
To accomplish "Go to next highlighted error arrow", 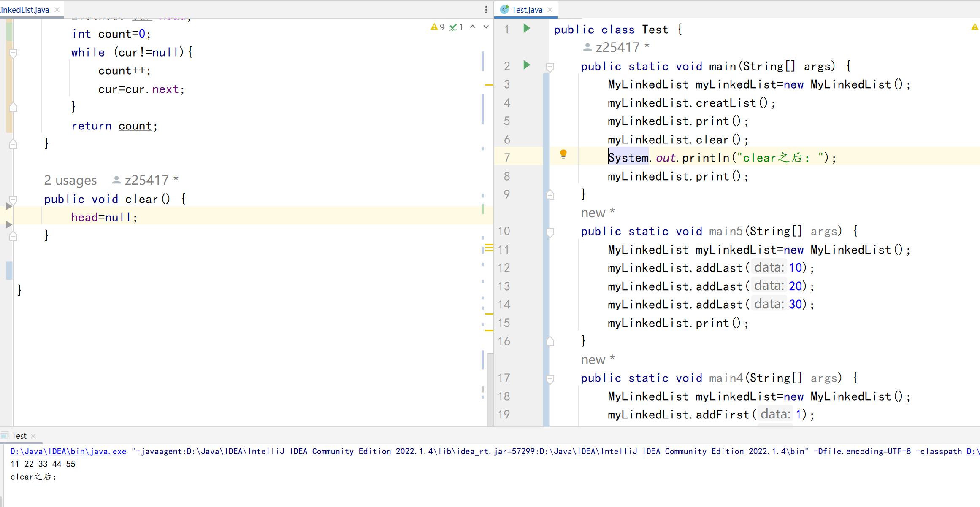I will [486, 27].
